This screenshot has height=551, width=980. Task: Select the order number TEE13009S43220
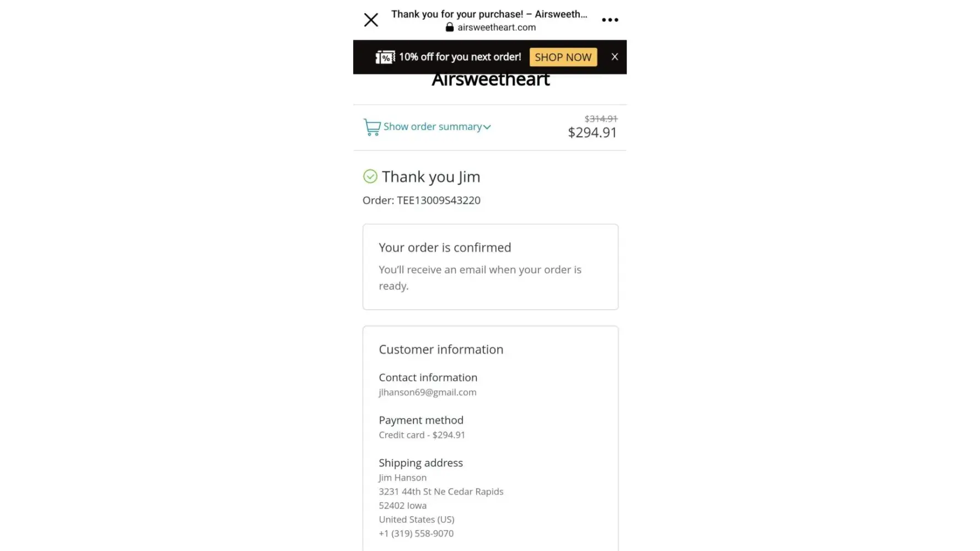tap(438, 201)
